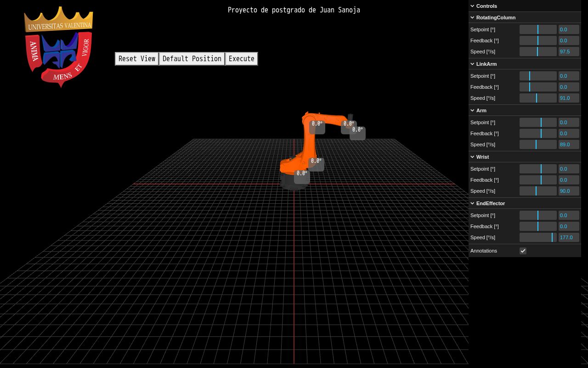This screenshot has height=368, width=588.
Task: Click the Wrist Feedback label
Action: click(485, 180)
